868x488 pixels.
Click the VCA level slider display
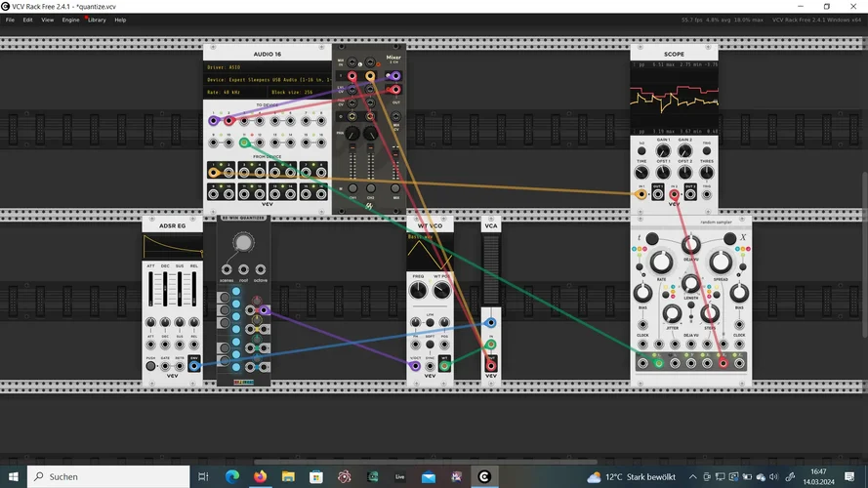(x=490, y=270)
